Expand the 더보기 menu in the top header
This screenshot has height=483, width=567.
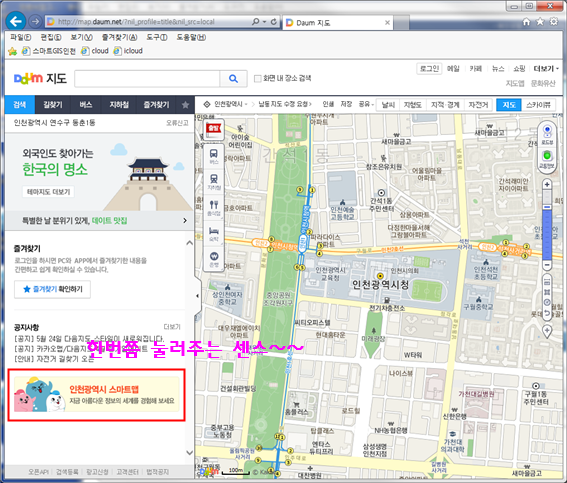pyautogui.click(x=546, y=68)
